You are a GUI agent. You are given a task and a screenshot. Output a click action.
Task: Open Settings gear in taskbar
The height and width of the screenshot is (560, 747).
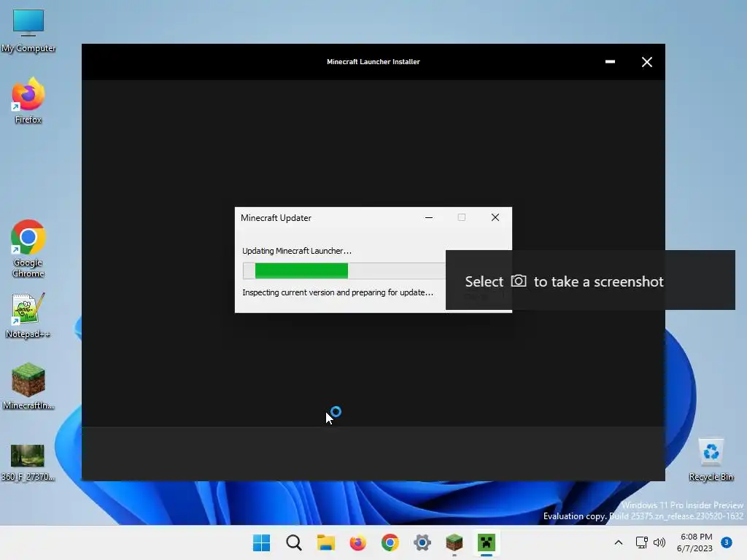tap(422, 542)
